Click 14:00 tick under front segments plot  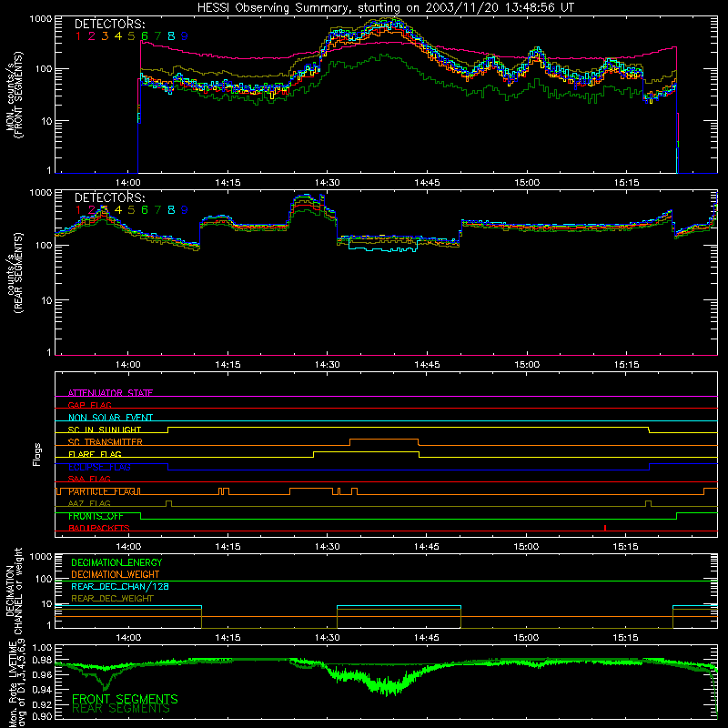pos(127,183)
